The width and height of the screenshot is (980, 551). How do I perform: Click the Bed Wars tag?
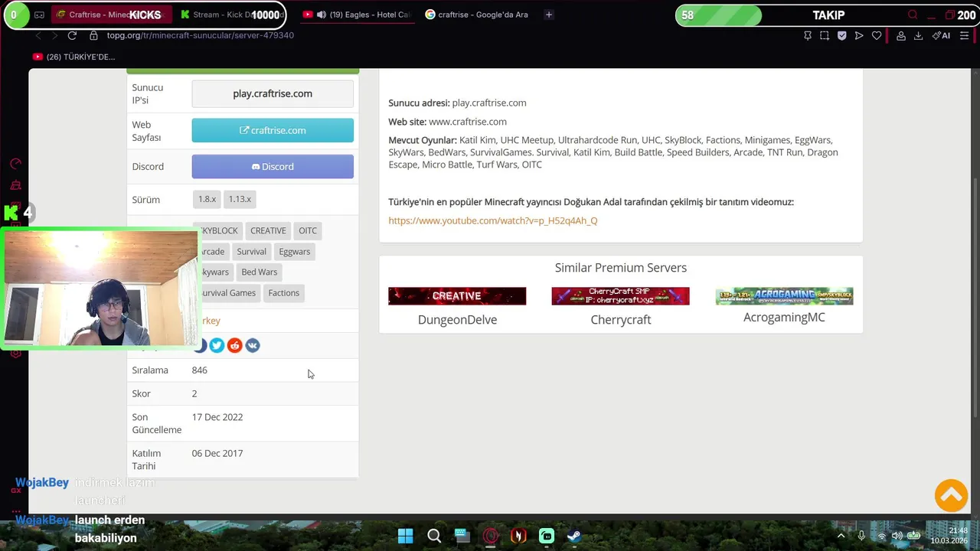[x=260, y=272]
